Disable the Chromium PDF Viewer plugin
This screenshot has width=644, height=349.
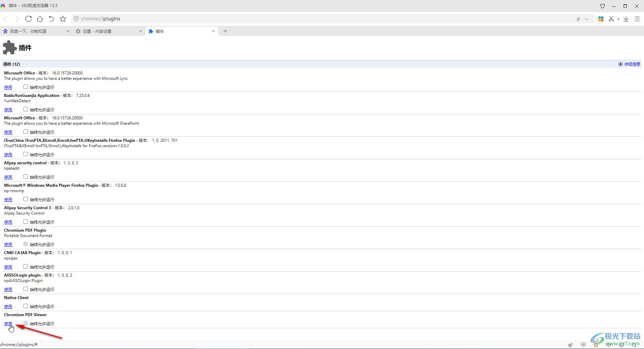pos(8,324)
